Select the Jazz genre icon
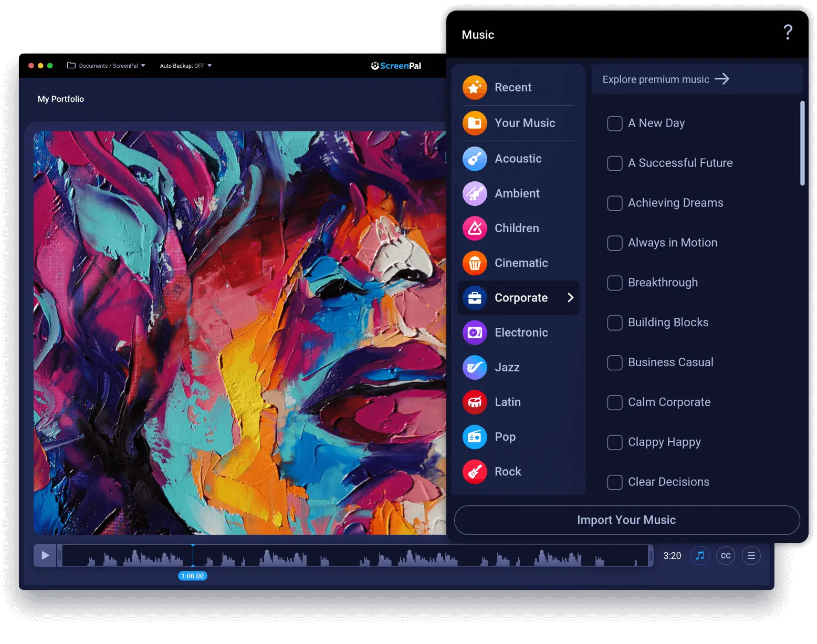The width and height of the screenshot is (817, 644). pyautogui.click(x=474, y=367)
